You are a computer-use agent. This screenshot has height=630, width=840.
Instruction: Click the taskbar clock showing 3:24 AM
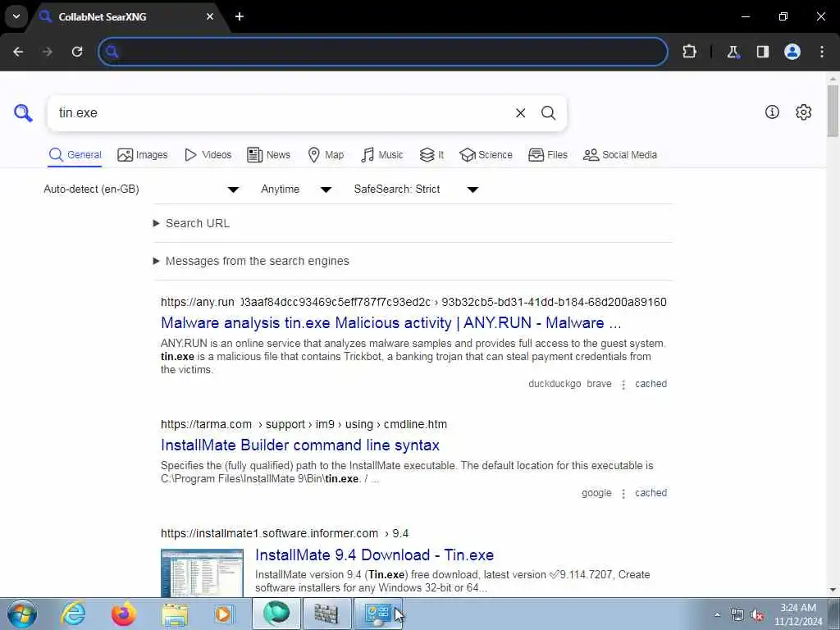coord(798,614)
